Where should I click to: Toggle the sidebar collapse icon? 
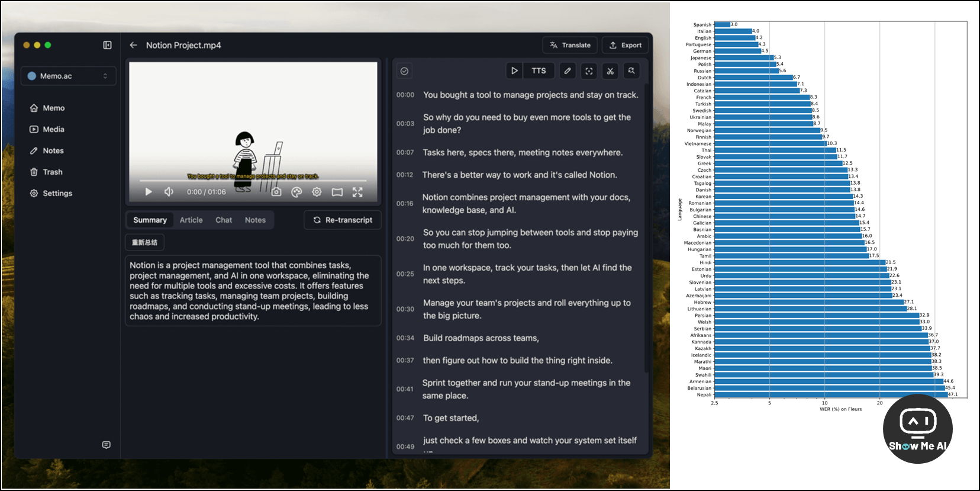[x=107, y=45]
